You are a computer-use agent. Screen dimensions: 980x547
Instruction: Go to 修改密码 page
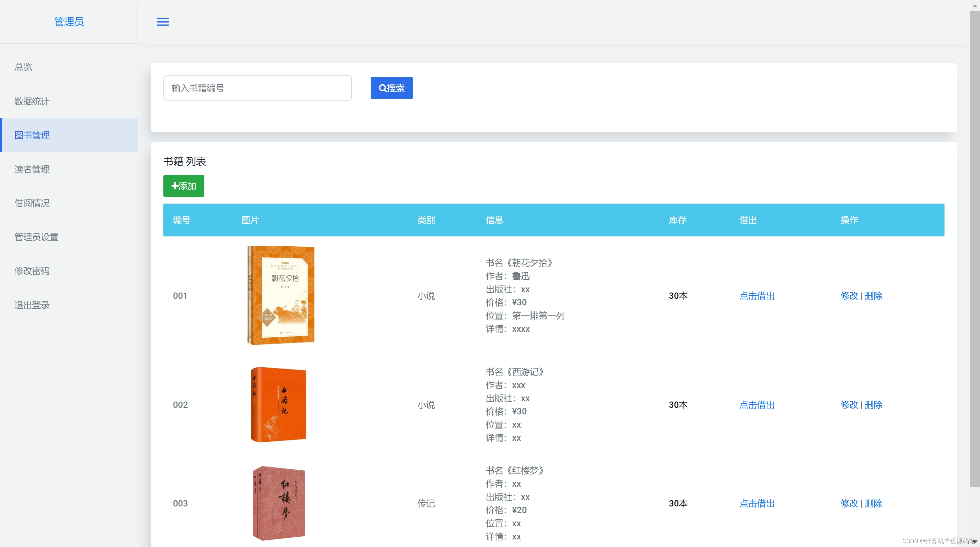click(32, 271)
